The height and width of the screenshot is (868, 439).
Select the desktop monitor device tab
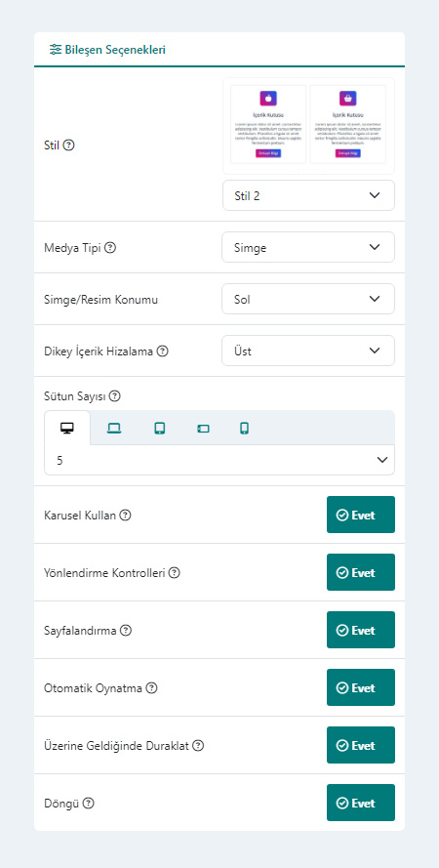[x=67, y=428]
